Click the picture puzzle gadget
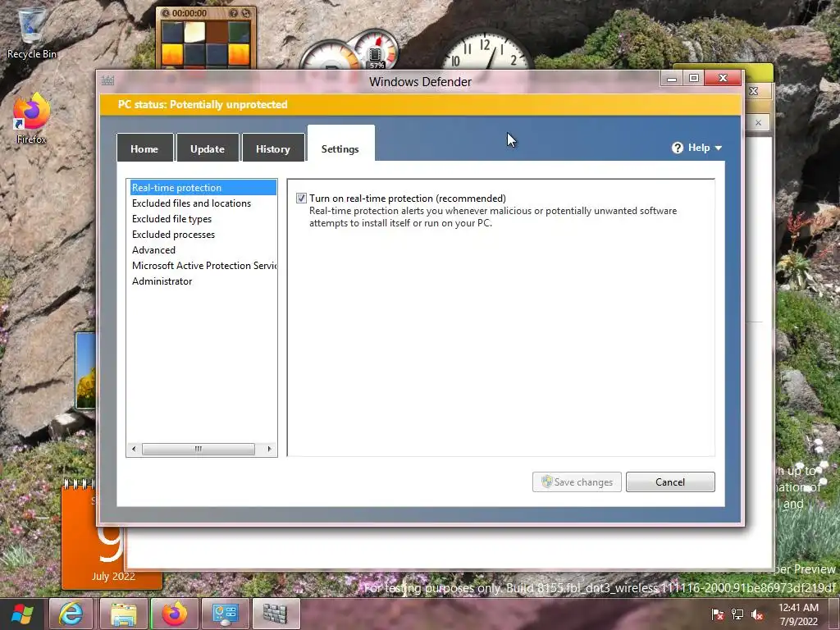This screenshot has width=840, height=630. coord(206,39)
